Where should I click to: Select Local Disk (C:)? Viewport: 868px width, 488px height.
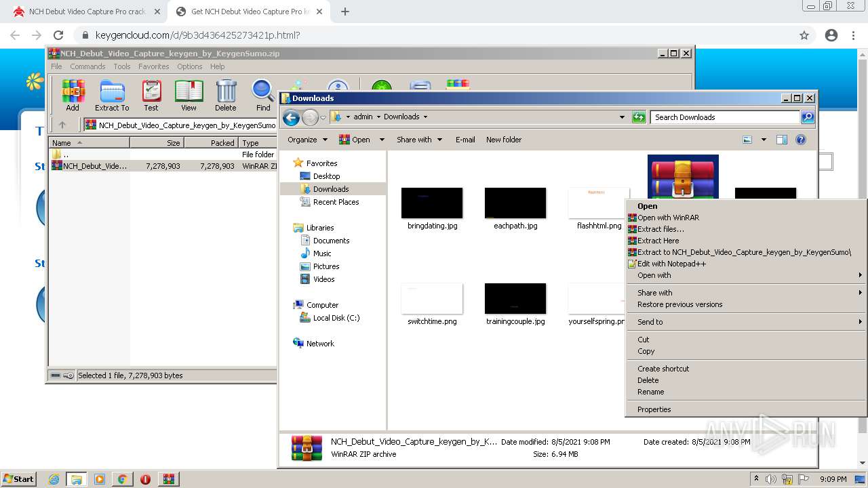tap(336, 318)
